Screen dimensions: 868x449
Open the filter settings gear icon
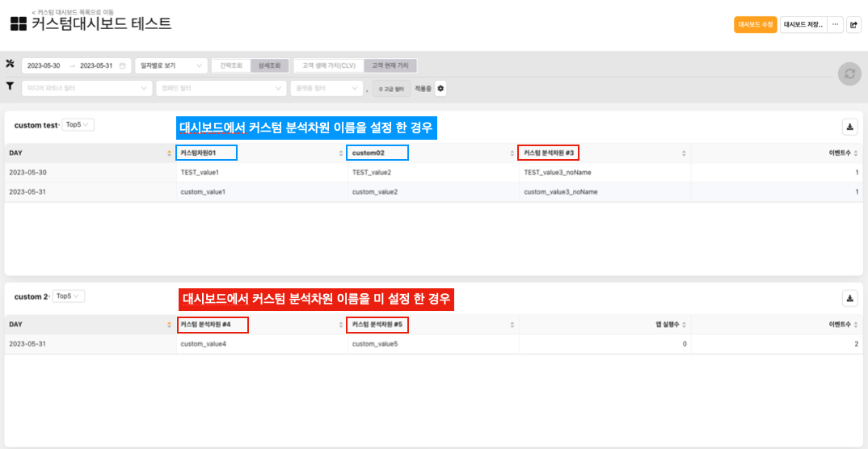(x=440, y=88)
